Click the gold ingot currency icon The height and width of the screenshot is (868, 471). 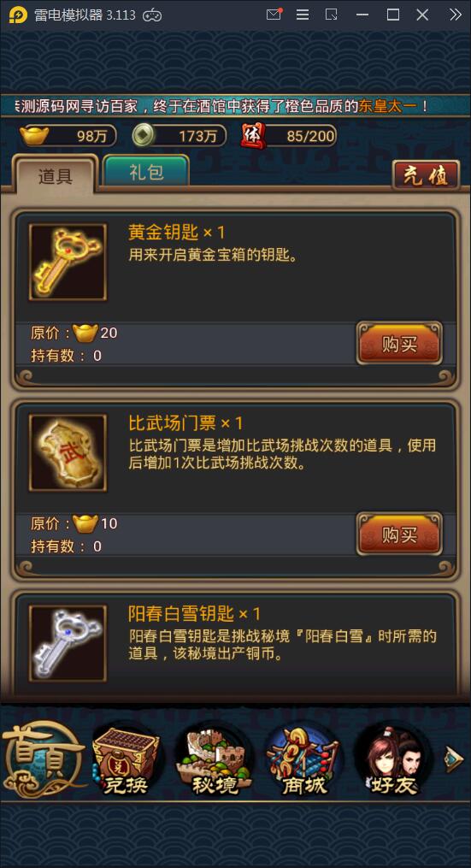[x=34, y=135]
